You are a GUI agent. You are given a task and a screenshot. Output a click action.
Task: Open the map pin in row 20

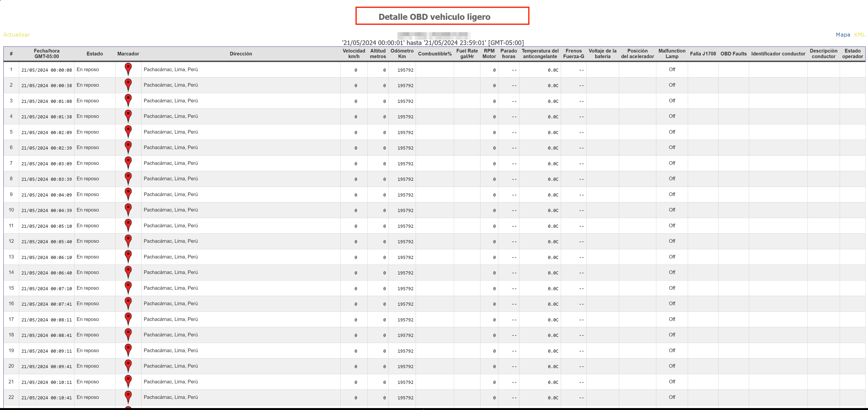[128, 365]
